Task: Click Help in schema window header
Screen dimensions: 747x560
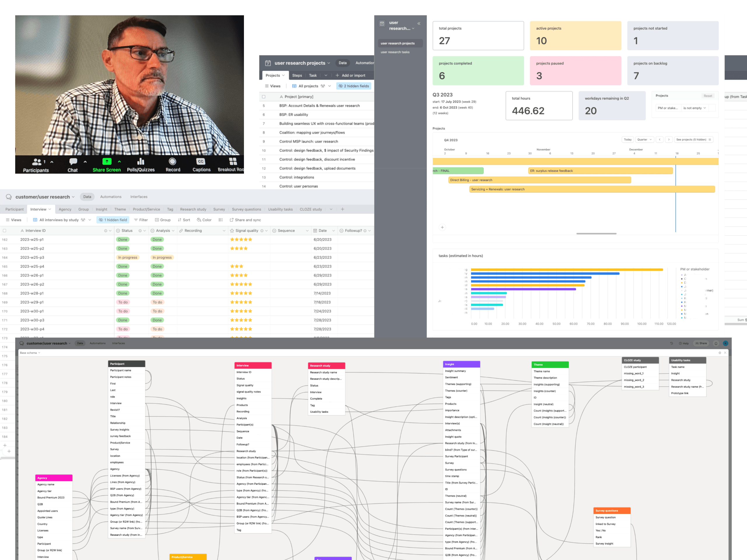Action: click(x=684, y=343)
